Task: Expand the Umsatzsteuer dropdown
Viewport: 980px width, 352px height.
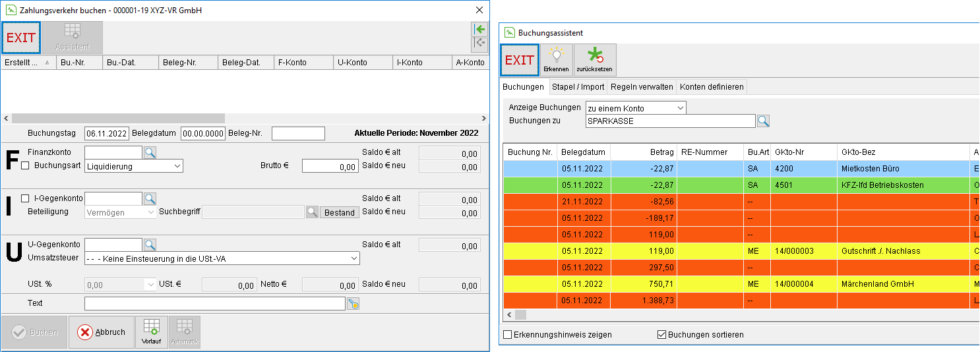Action: point(222,259)
